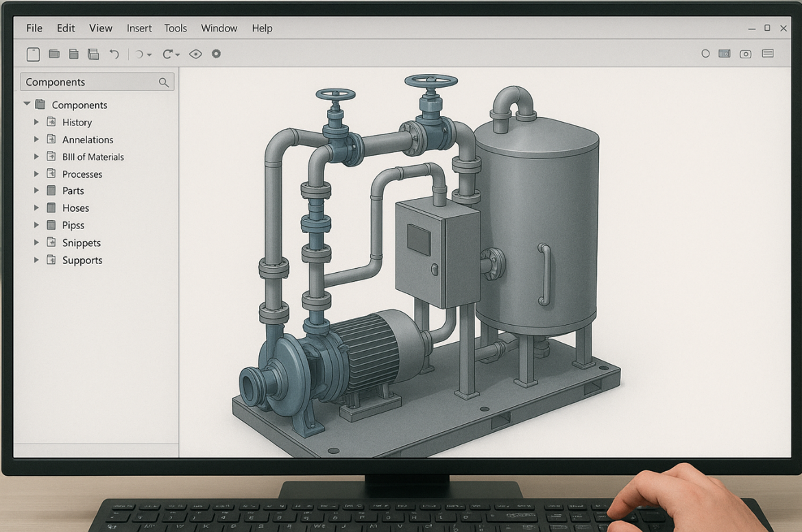This screenshot has height=532, width=802.
Task: Click the undo arrow icon
Action: (114, 54)
